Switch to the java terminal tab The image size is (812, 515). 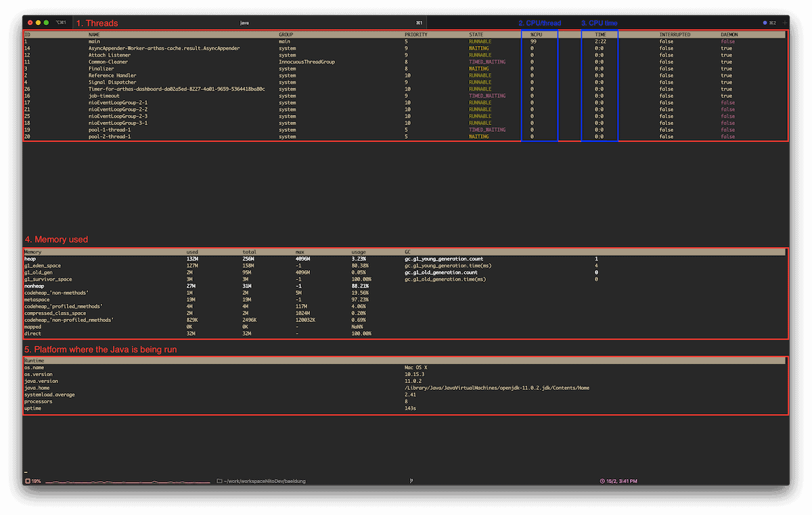pyautogui.click(x=245, y=22)
